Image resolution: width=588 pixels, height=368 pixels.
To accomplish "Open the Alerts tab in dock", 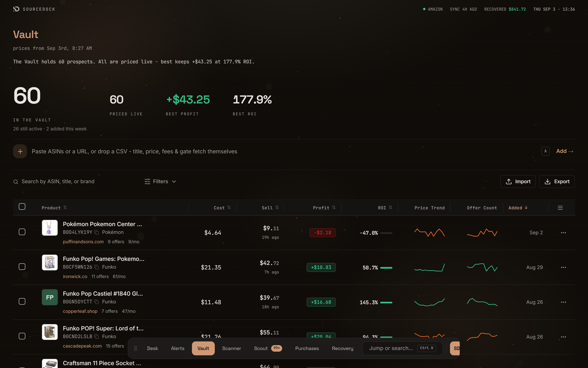I will 178,348.
